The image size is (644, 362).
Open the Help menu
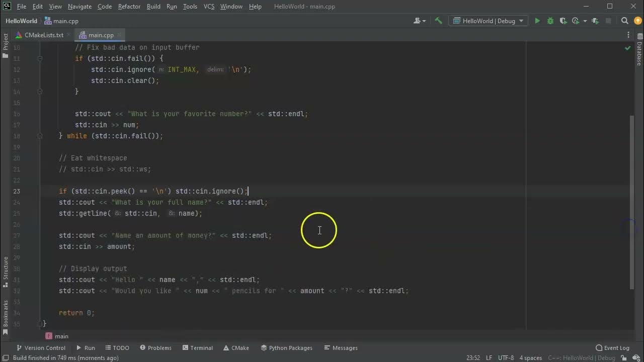[x=255, y=7]
